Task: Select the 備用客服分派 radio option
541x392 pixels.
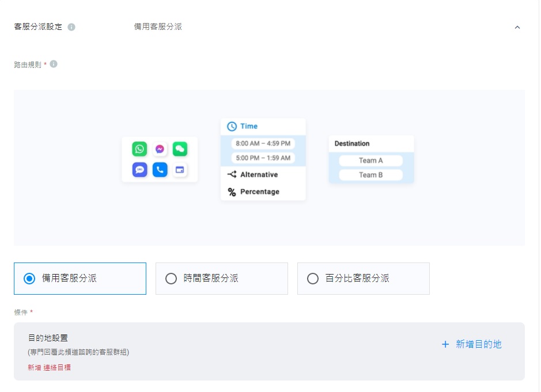Action: tap(80, 279)
